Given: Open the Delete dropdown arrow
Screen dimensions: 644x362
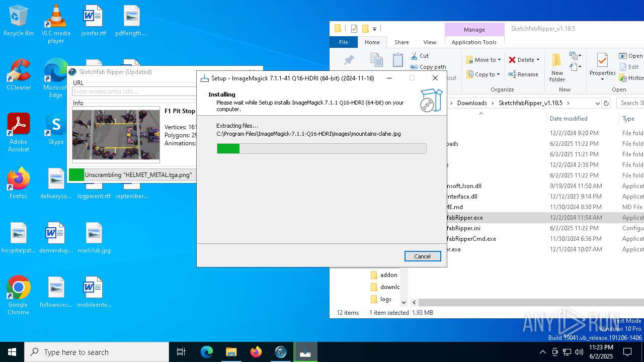Looking at the screenshot, I should tap(538, 60).
